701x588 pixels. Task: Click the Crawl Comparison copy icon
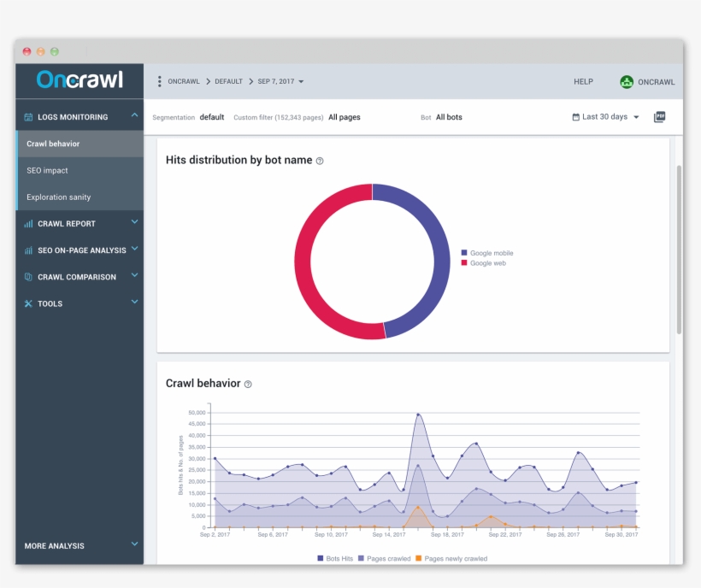(28, 277)
